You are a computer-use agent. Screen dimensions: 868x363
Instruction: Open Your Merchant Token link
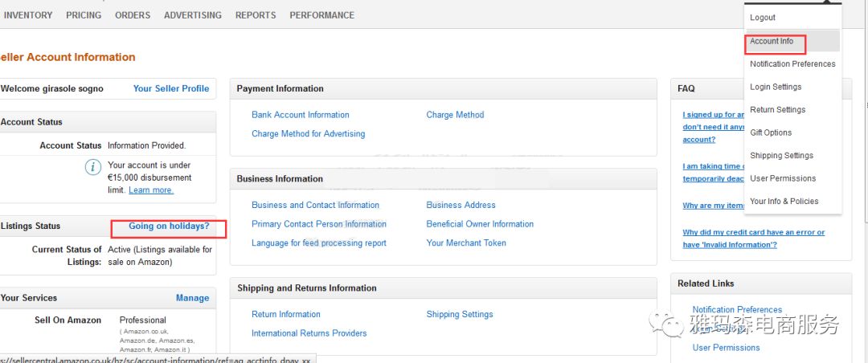pos(466,243)
